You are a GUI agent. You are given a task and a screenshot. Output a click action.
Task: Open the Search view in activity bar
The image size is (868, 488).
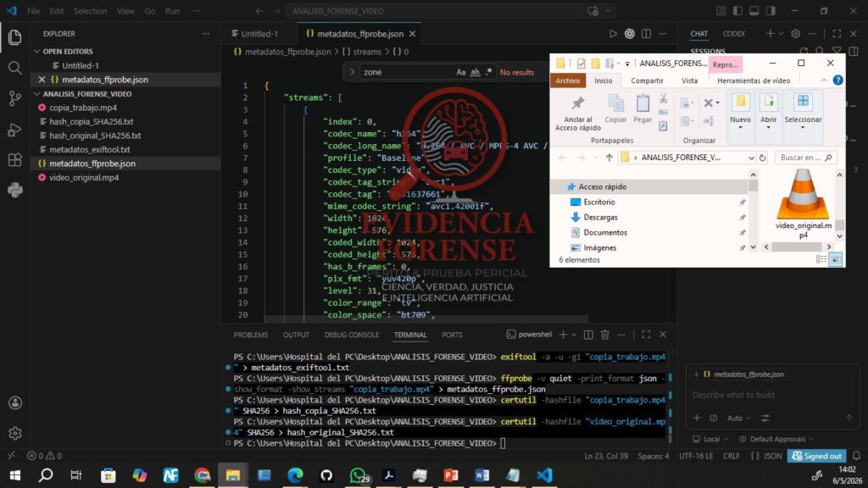pyautogui.click(x=15, y=68)
